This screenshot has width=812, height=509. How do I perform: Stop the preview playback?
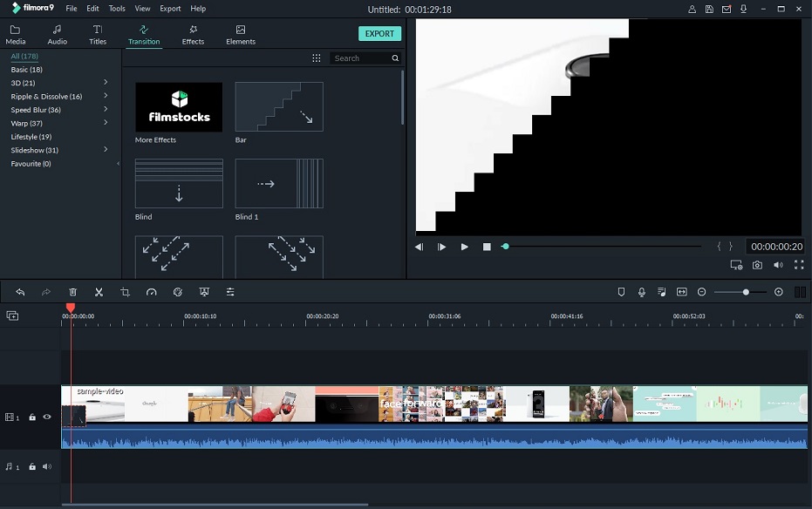point(487,247)
